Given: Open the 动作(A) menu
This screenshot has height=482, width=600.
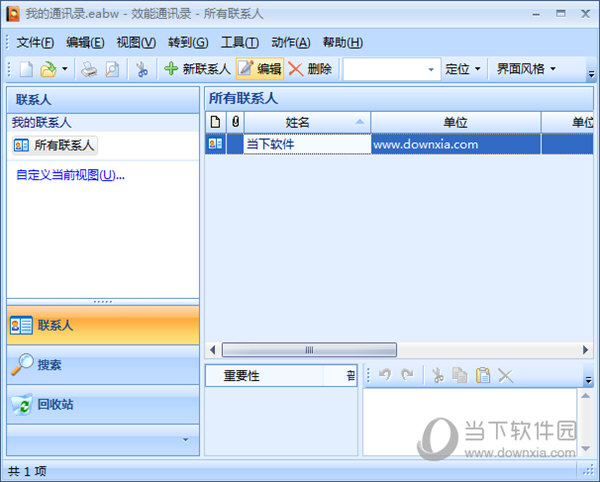Looking at the screenshot, I should coord(290,42).
